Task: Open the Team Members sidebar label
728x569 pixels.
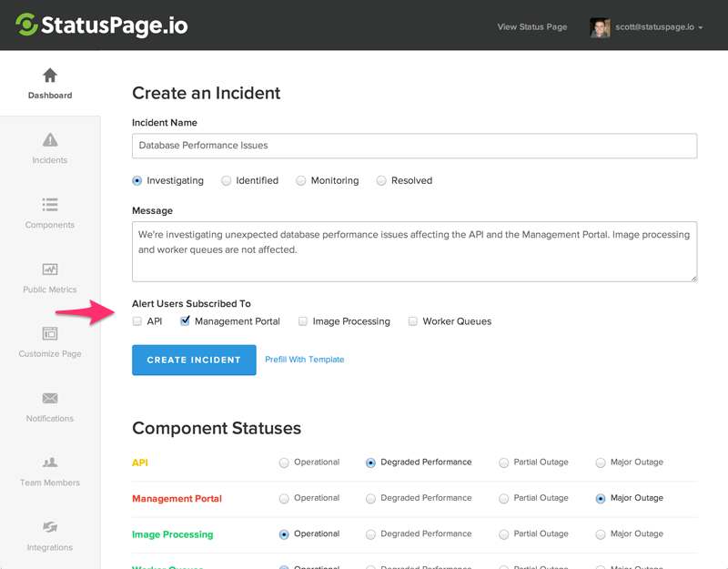Action: [50, 483]
